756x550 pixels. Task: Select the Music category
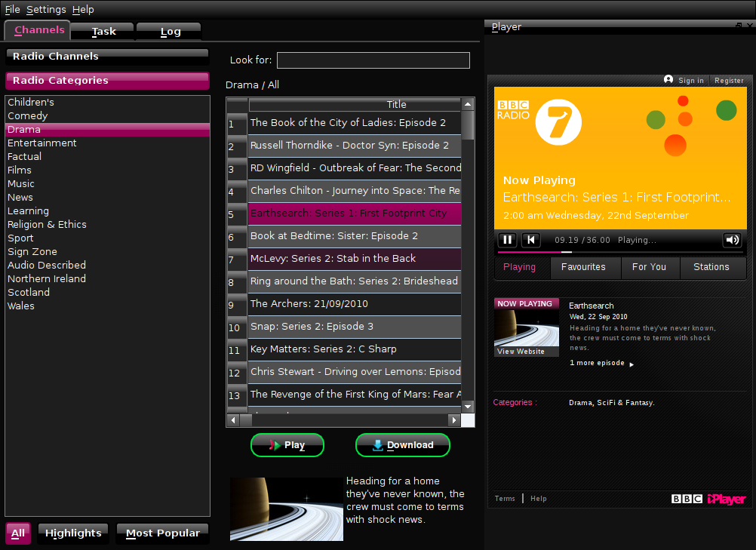(x=108, y=183)
